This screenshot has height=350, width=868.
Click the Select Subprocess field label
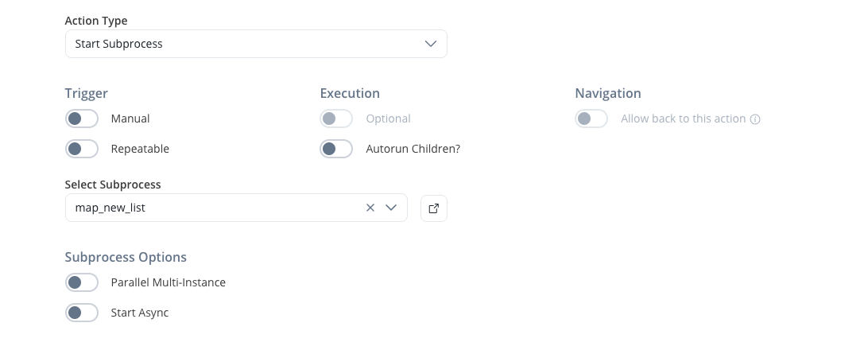click(x=113, y=185)
